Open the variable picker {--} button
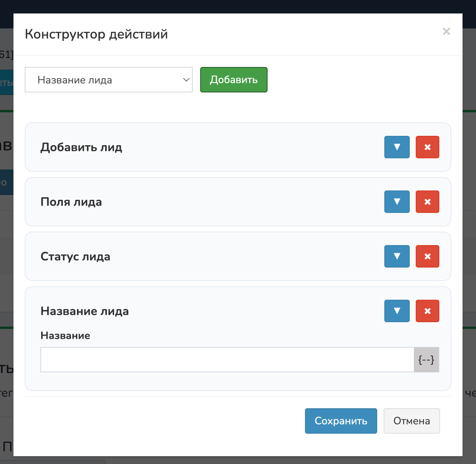Viewport: 476px width, 464px height. click(426, 360)
